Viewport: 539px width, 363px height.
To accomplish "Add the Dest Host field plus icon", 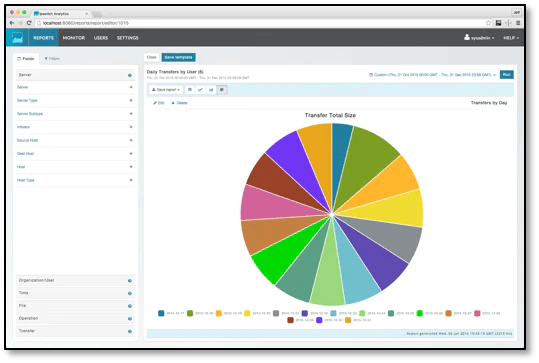I will tap(131, 154).
